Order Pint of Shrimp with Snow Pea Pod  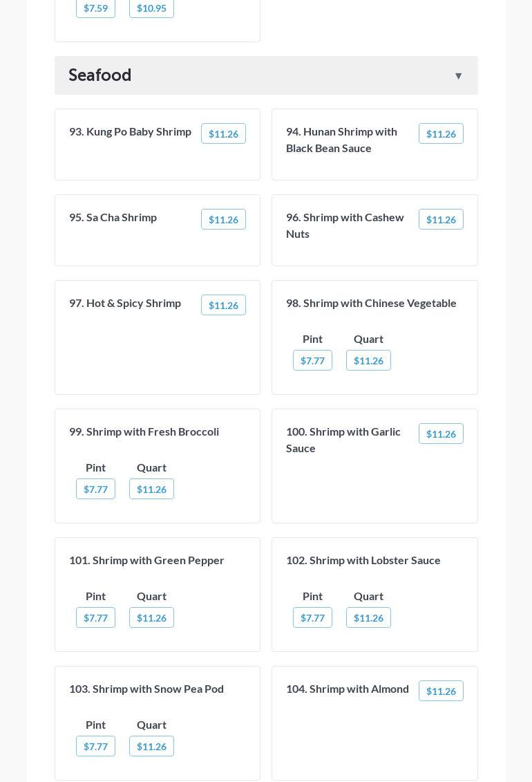pos(95,747)
